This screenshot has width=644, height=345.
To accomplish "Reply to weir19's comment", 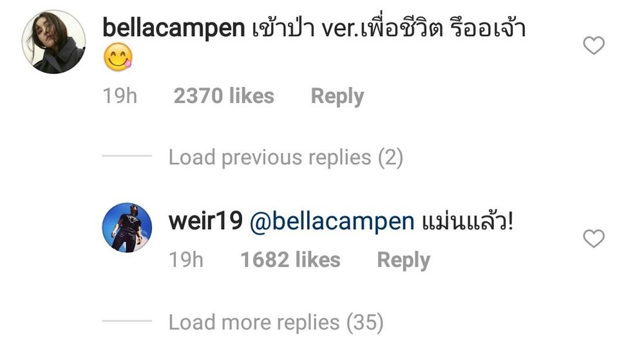I will 403,261.
